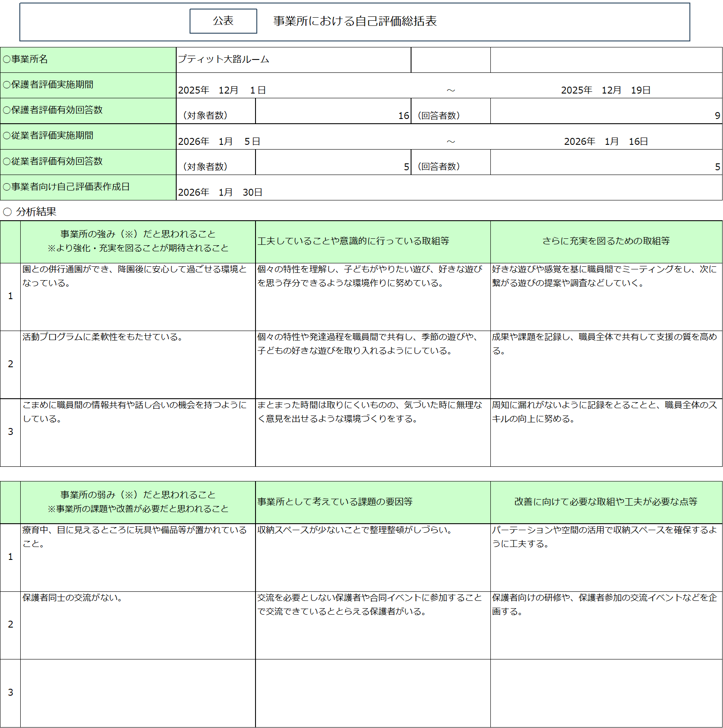Select guardian evaluation end date 2025年12月19日
The image size is (723, 728).
605,90
